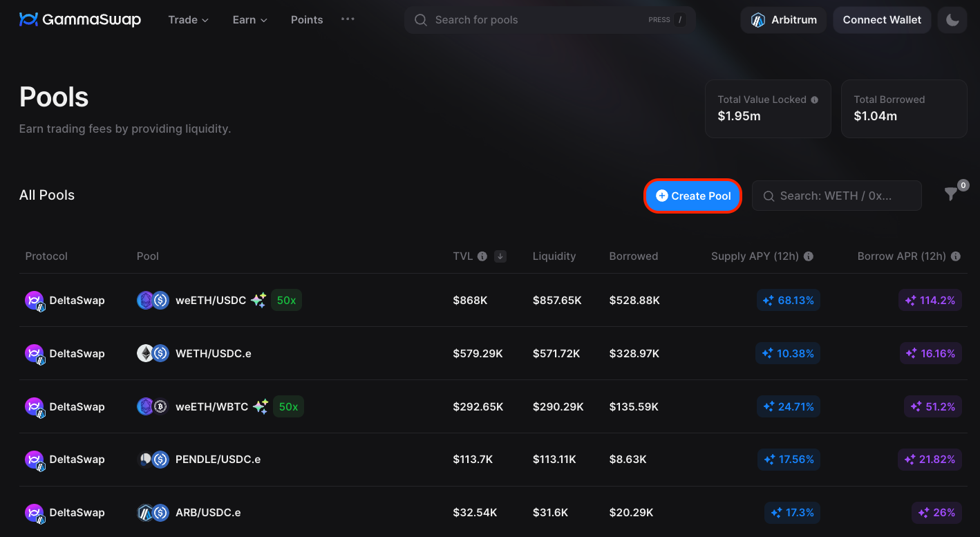Open the pool filter funnel icon
This screenshot has width=980, height=537.
point(951,195)
